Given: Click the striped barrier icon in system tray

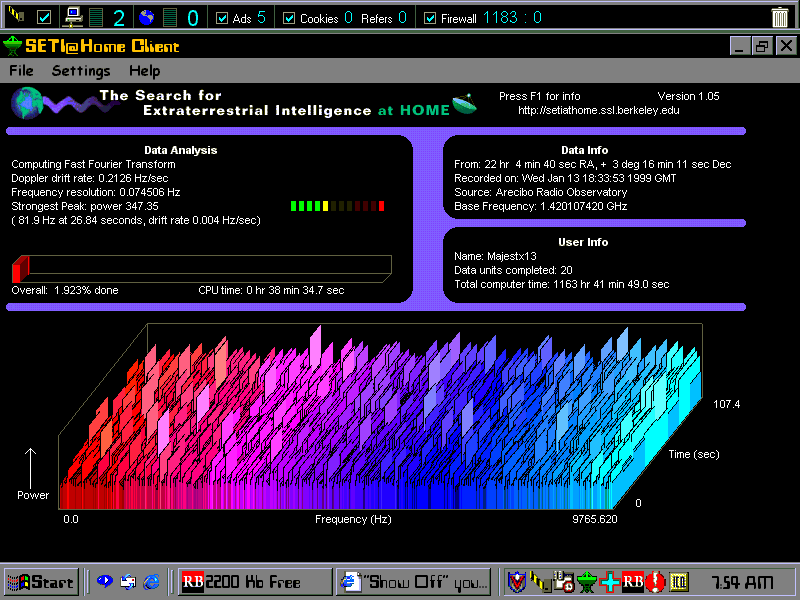Looking at the screenshot, I should (x=540, y=581).
